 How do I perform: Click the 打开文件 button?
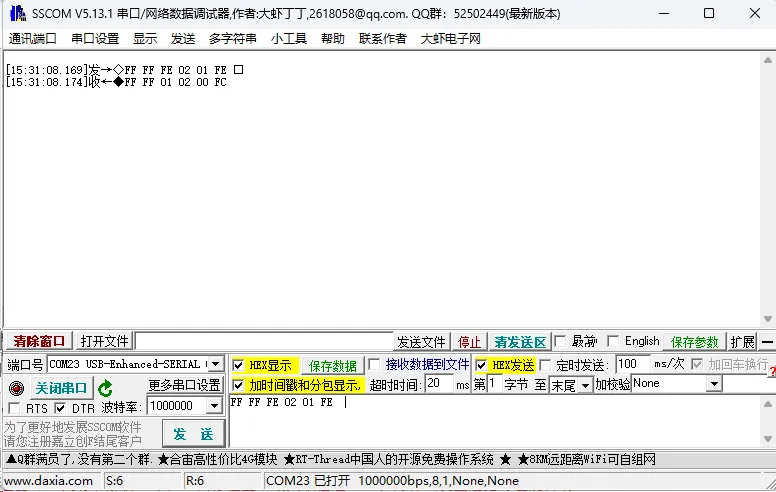tap(104, 342)
